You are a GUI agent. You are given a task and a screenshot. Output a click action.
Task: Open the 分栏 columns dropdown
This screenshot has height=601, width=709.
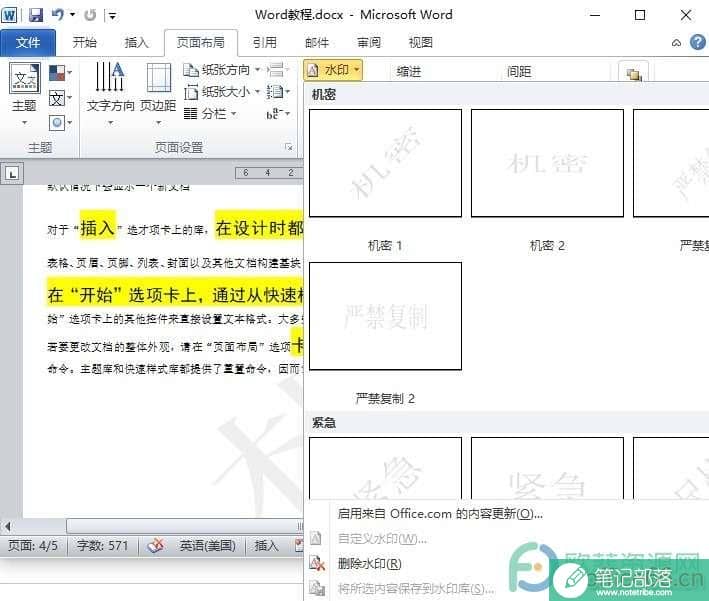click(x=210, y=114)
